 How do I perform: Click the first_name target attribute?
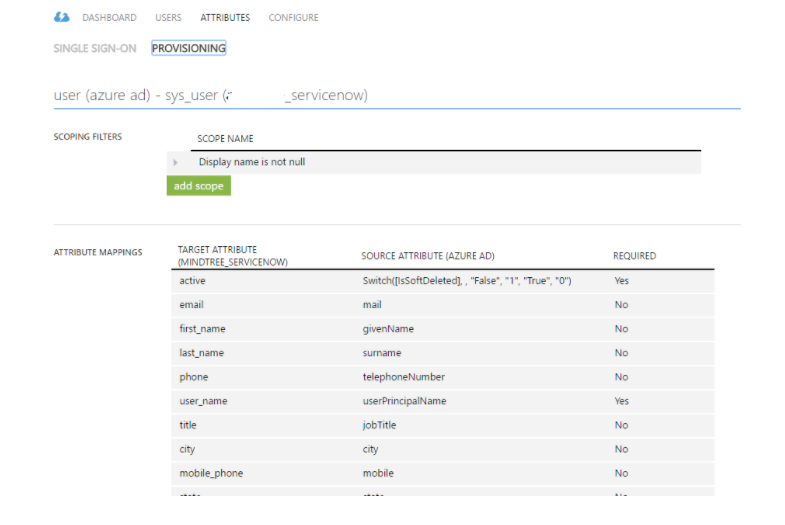click(x=202, y=329)
